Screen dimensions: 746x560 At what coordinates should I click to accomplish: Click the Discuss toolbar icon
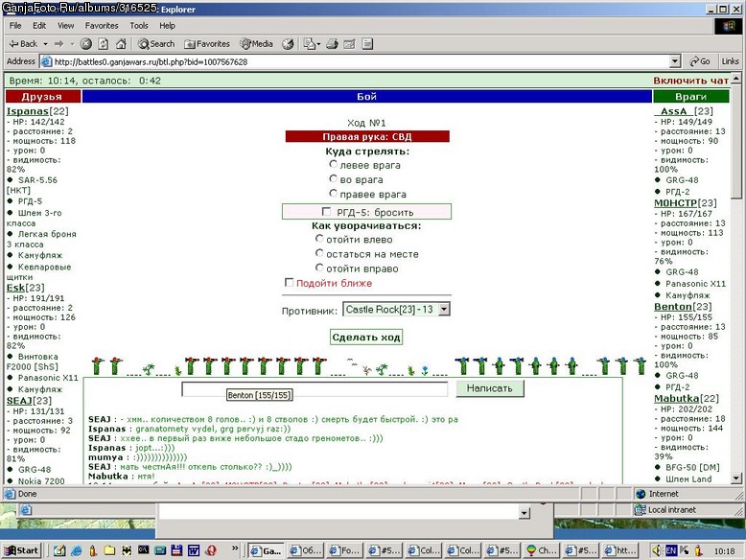click(367, 44)
